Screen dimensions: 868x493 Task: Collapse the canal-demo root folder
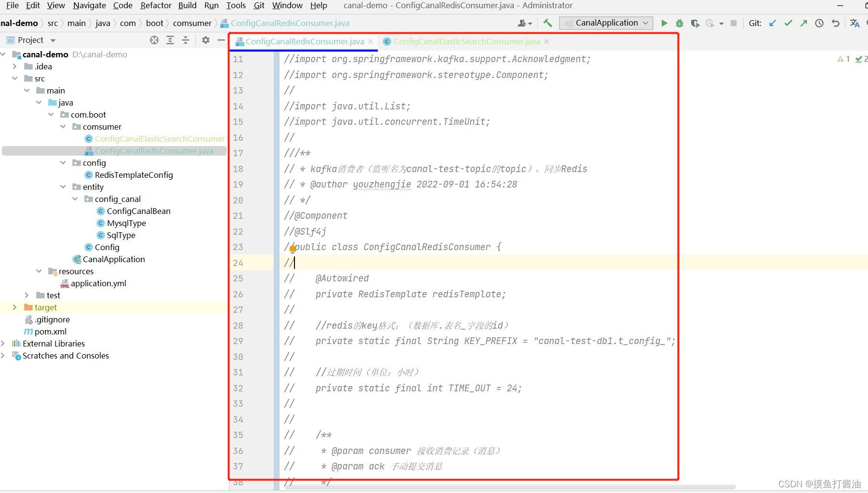[x=3, y=54]
